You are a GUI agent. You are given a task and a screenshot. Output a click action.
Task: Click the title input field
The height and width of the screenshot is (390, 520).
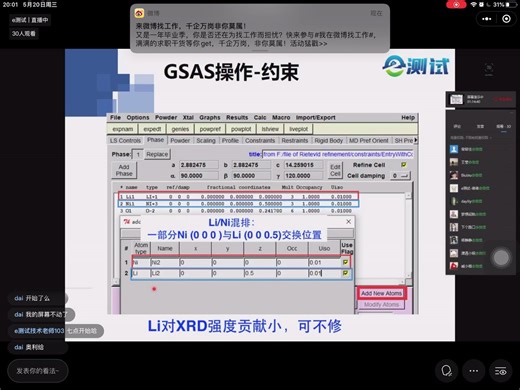coord(338,154)
